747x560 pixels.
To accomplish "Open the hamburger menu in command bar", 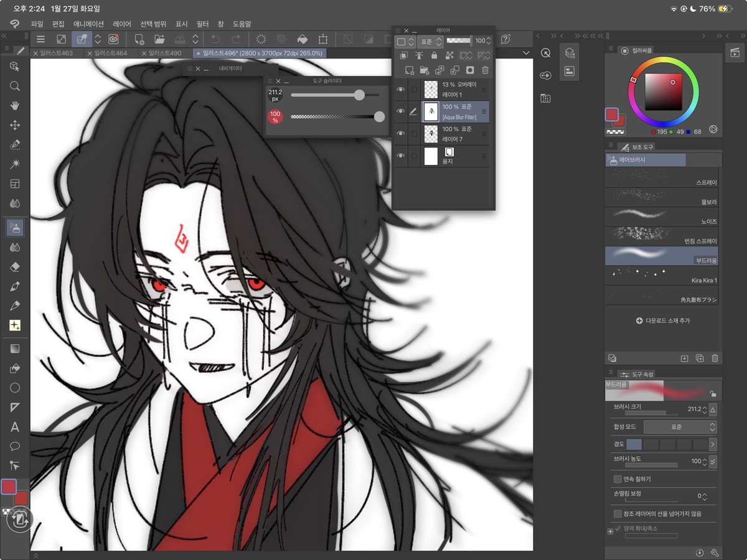I will pyautogui.click(x=40, y=39).
